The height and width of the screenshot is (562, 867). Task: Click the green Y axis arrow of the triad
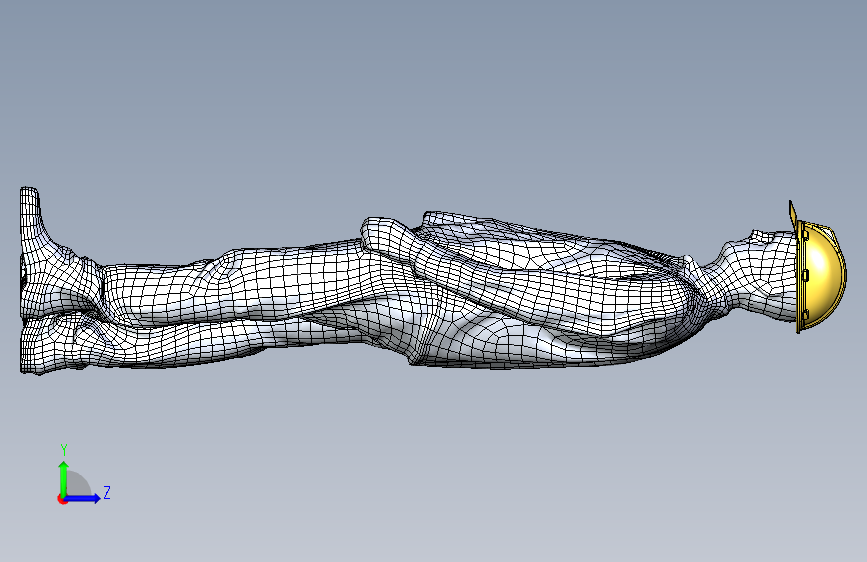[x=64, y=479]
